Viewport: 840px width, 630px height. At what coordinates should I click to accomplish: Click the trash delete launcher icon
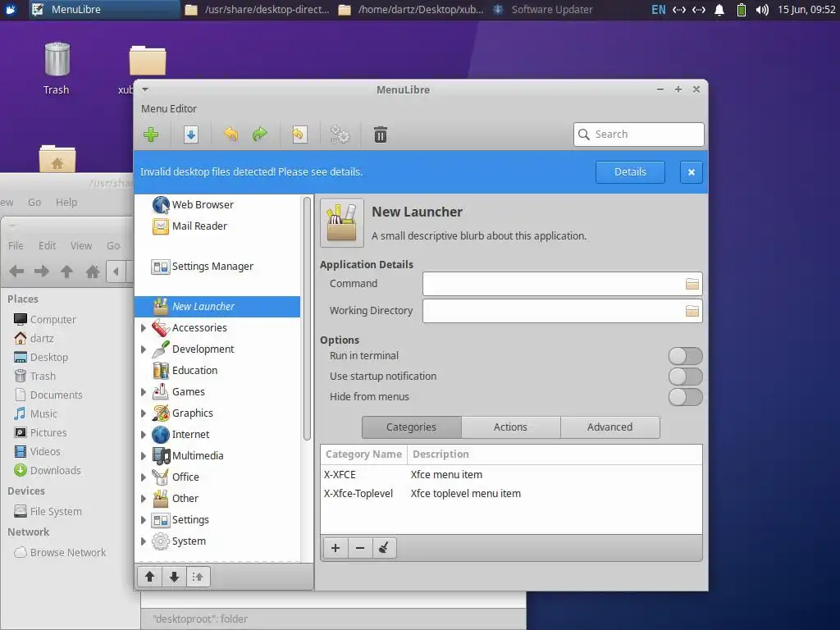point(381,134)
